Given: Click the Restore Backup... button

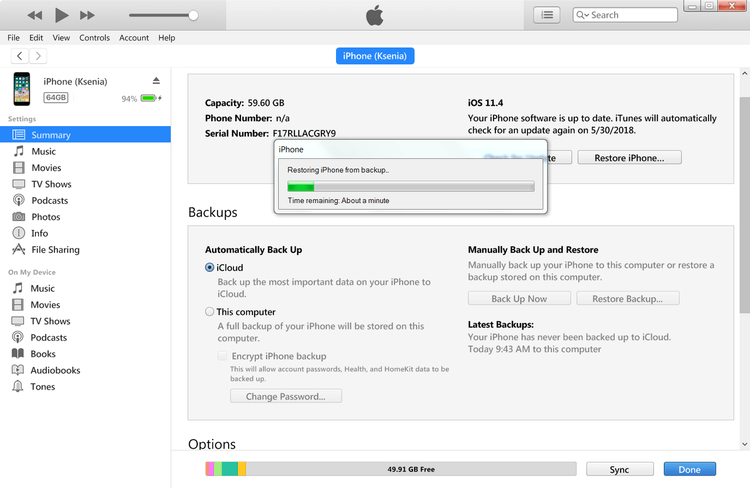Looking at the screenshot, I should click(x=628, y=299).
